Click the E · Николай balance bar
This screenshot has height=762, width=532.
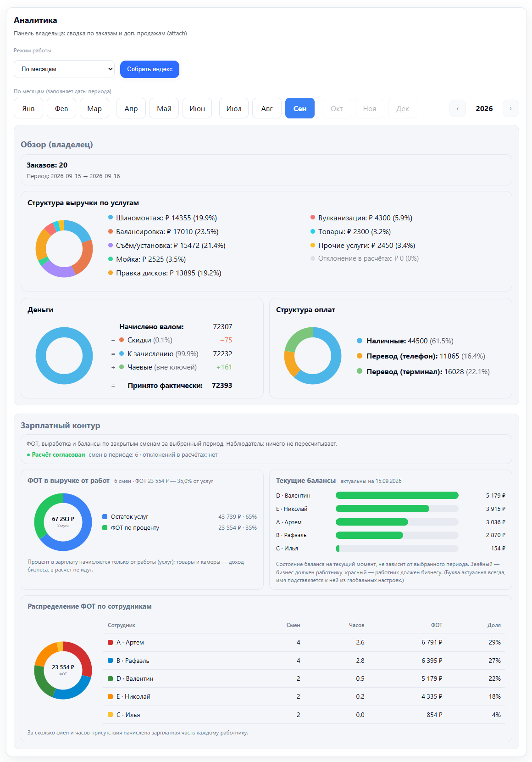pos(397,509)
